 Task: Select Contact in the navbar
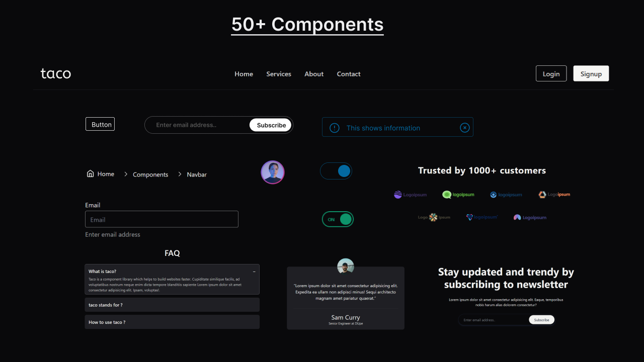[x=348, y=74]
